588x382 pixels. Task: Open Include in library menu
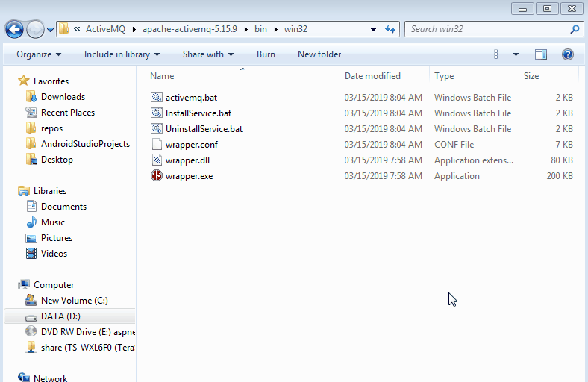[122, 54]
